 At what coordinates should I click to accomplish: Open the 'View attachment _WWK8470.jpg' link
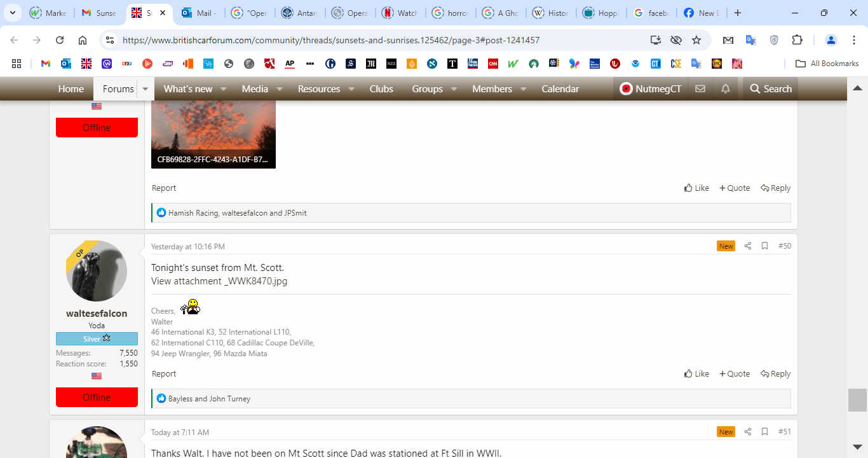[x=219, y=281]
